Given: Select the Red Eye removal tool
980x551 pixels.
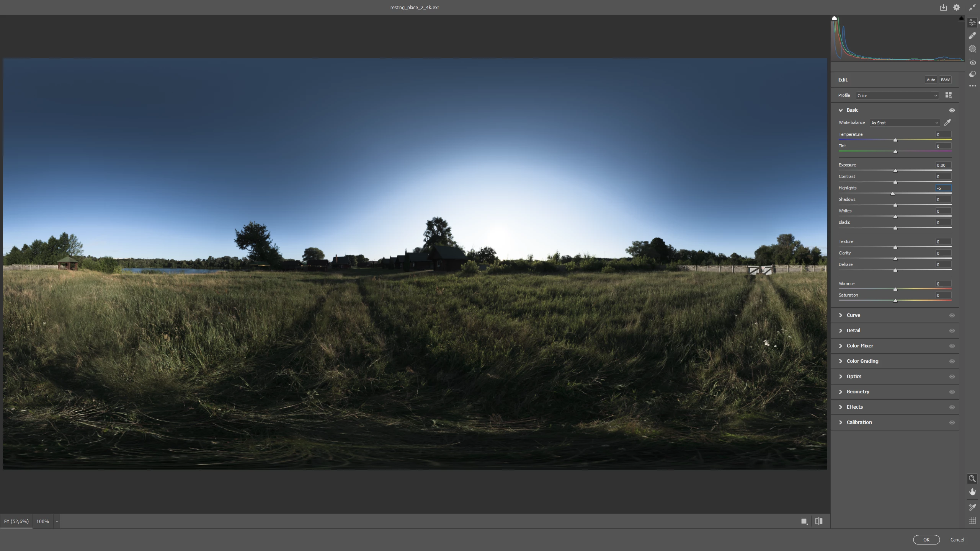Looking at the screenshot, I should coord(972,62).
